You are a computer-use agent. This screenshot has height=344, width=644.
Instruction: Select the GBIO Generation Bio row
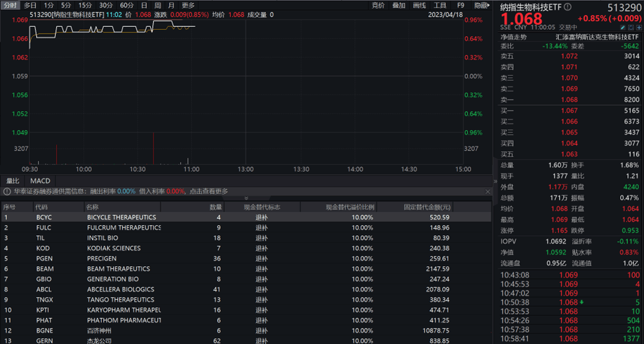click(246, 279)
